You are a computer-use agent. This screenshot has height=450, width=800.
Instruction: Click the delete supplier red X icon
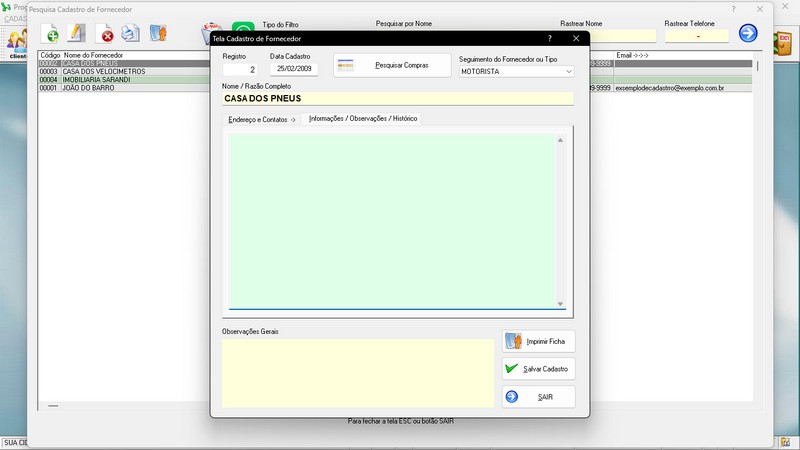coord(104,34)
